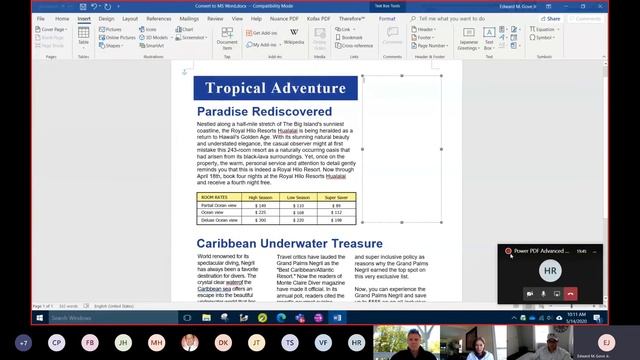Click the Text Box button
This screenshot has height=360, width=640.
pyautogui.click(x=489, y=39)
